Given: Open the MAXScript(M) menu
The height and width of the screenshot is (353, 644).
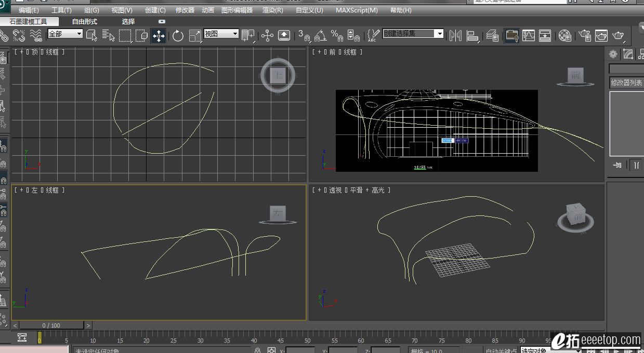Looking at the screenshot, I should pos(357,10).
